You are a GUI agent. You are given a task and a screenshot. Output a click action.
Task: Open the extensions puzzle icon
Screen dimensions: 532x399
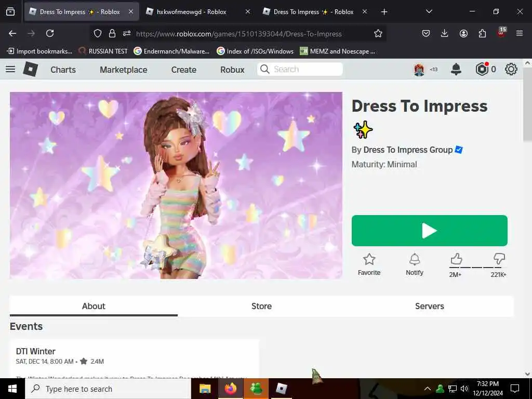point(482,33)
